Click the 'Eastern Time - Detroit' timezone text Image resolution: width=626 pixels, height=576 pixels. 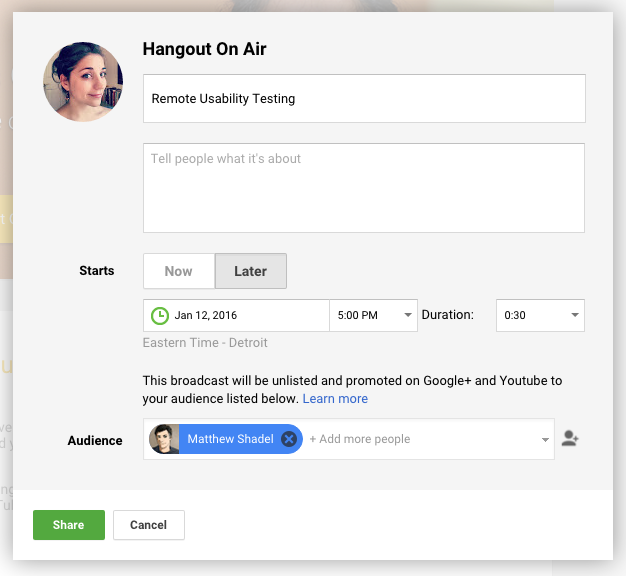[205, 343]
